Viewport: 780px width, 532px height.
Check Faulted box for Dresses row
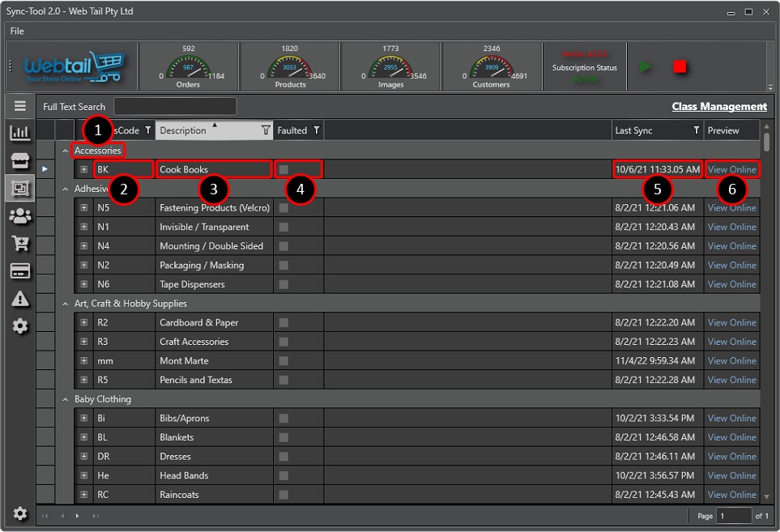coord(283,457)
